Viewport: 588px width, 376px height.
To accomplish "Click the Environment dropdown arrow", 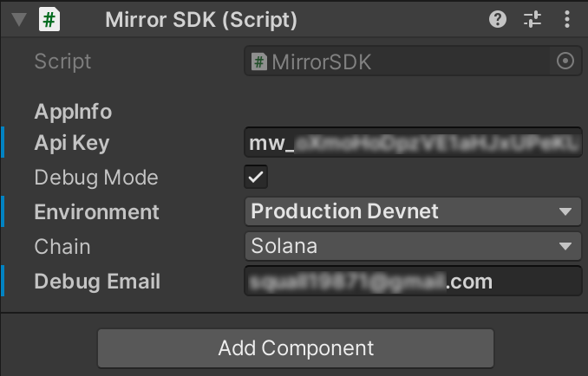I will pos(565,212).
